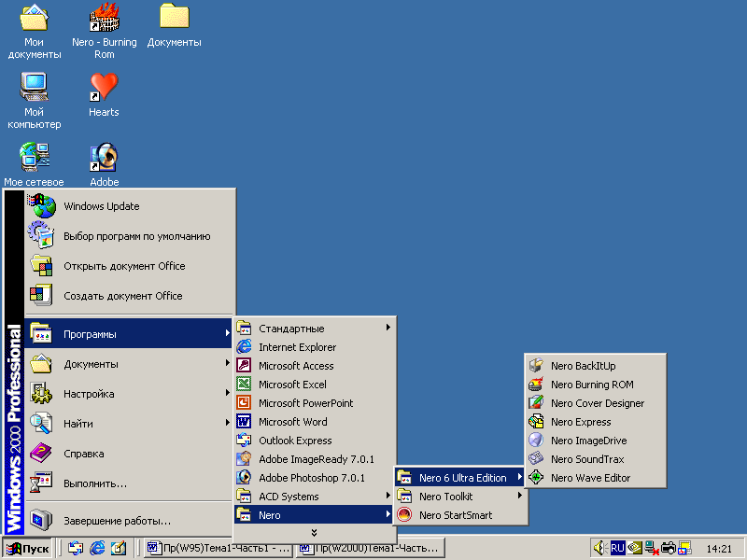Select Мои документы desktop icon
The height and width of the screenshot is (560, 747).
pyautogui.click(x=34, y=31)
